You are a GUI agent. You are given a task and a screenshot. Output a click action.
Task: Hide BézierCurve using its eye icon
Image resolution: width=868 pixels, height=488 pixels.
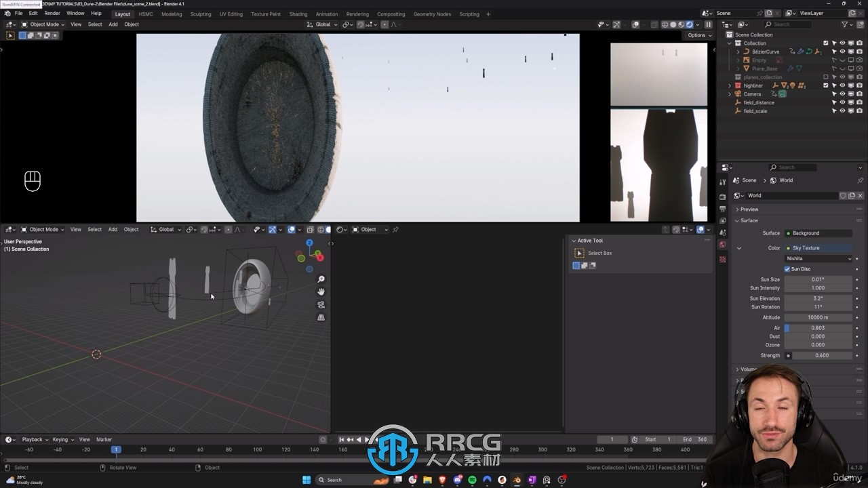pos(843,52)
